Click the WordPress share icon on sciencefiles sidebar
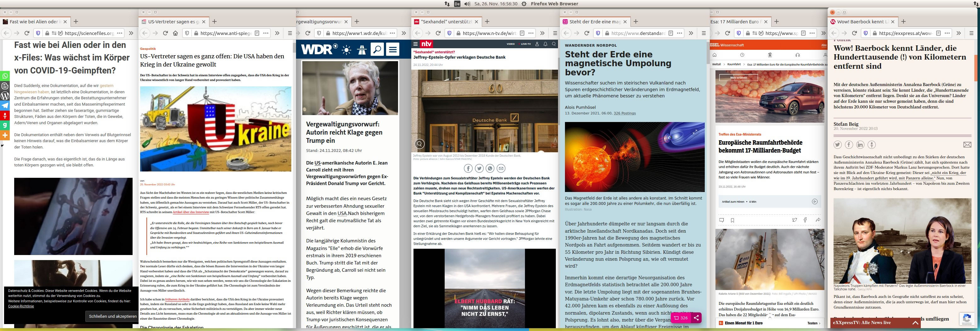Viewport: 980px width, 331px height. pos(5,96)
